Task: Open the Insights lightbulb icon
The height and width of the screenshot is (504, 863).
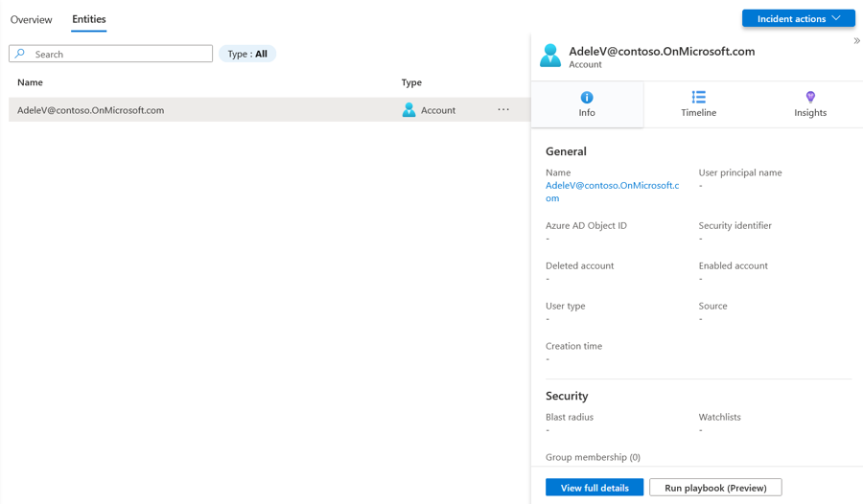Action: (810, 97)
